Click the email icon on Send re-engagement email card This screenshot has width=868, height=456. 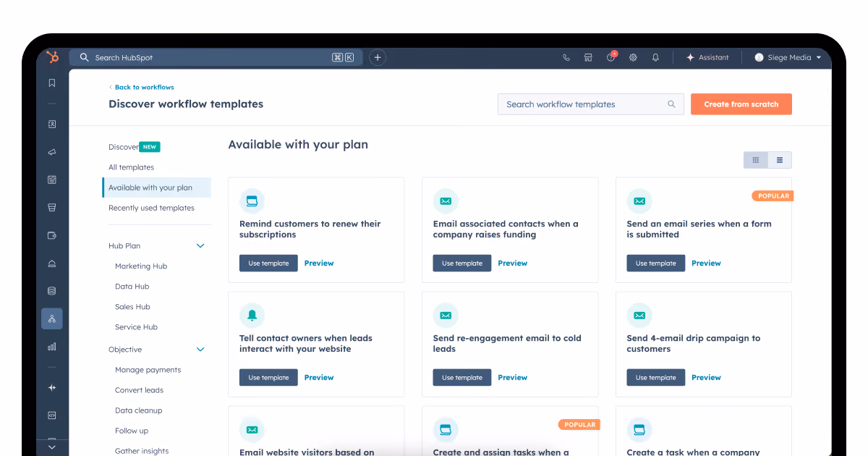click(x=446, y=315)
